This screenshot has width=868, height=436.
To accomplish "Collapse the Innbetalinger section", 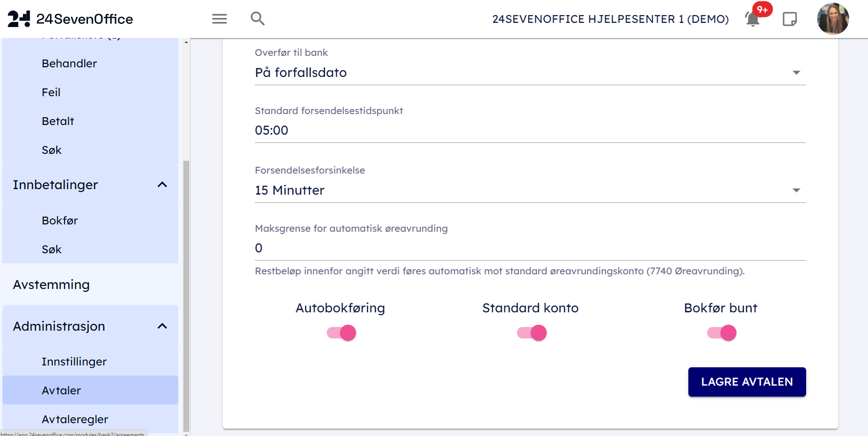I will [162, 185].
